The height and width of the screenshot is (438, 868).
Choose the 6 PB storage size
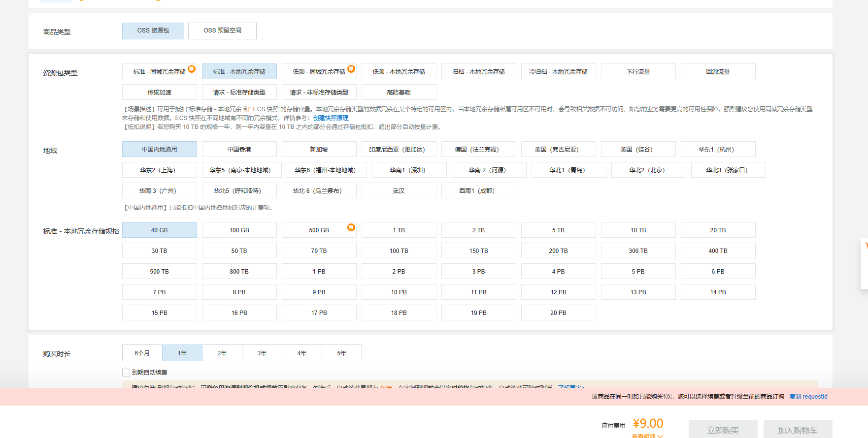[718, 272]
